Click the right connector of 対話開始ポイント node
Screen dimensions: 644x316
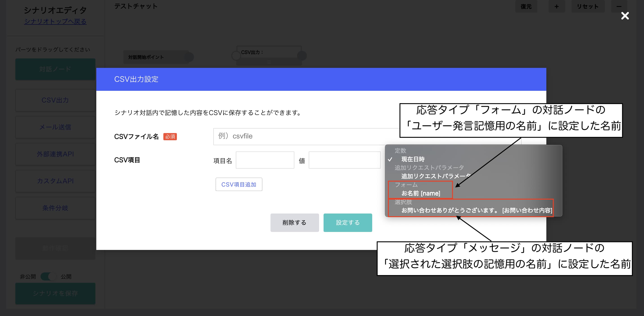coord(189,57)
